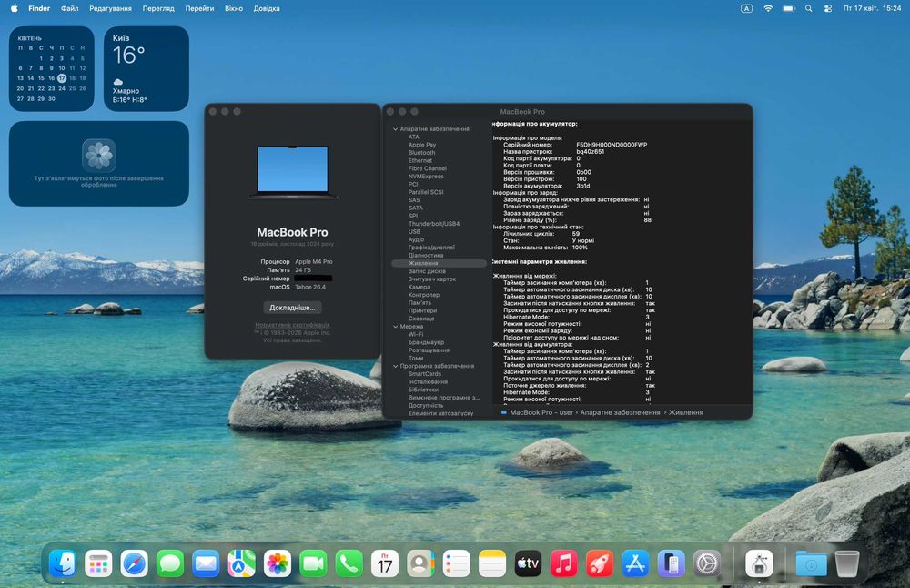Open Safari from the Dock
The width and height of the screenshot is (910, 588).
pyautogui.click(x=135, y=563)
